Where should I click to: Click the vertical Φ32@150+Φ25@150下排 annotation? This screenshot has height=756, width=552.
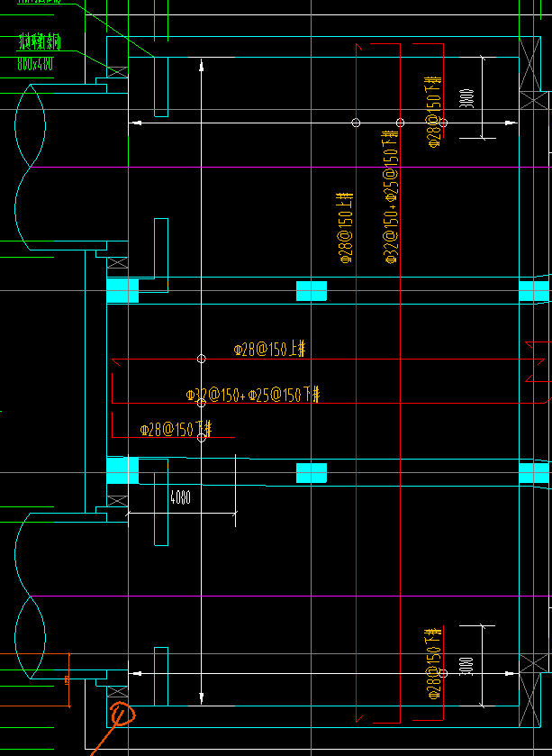(391, 197)
